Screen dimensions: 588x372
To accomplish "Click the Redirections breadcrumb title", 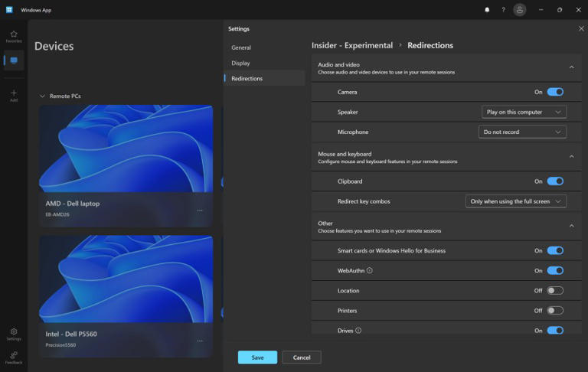I will [430, 45].
